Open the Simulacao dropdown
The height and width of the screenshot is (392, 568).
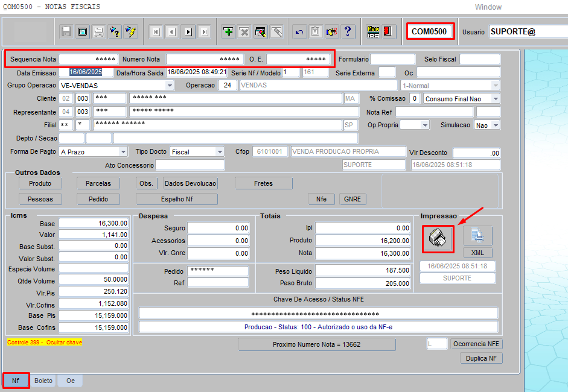496,125
